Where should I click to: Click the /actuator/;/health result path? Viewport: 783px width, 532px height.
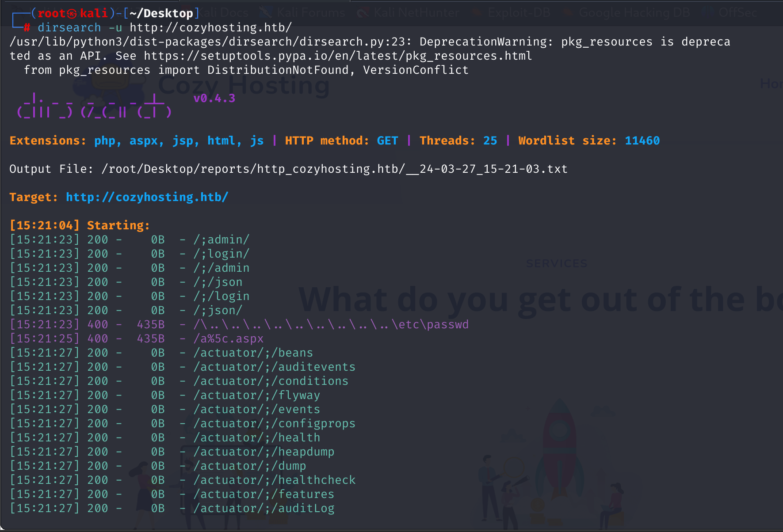(257, 438)
